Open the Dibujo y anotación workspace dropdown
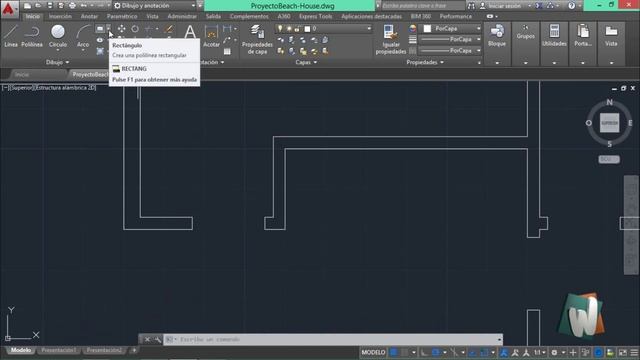Image resolution: width=640 pixels, height=360 pixels. [154, 6]
